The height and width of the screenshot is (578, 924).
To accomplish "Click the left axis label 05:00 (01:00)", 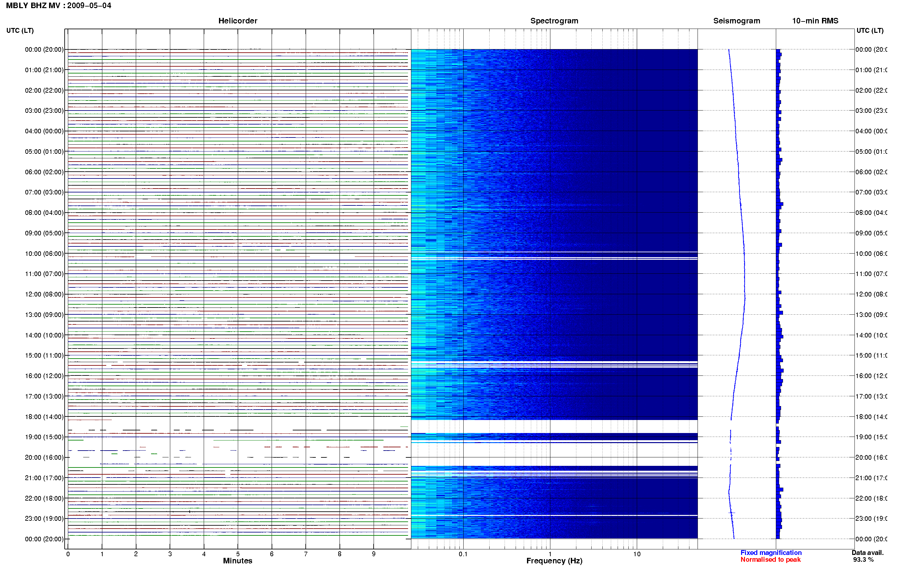I will click(x=44, y=152).
